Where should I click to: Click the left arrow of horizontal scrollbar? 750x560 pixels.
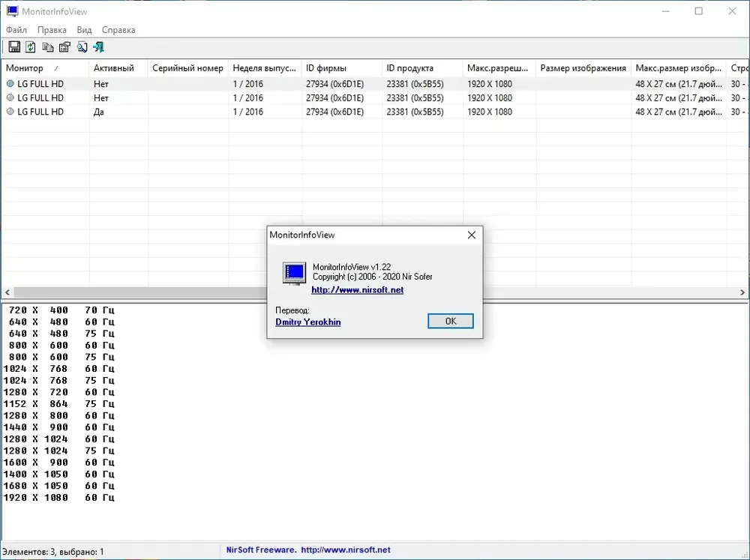[x=7, y=292]
